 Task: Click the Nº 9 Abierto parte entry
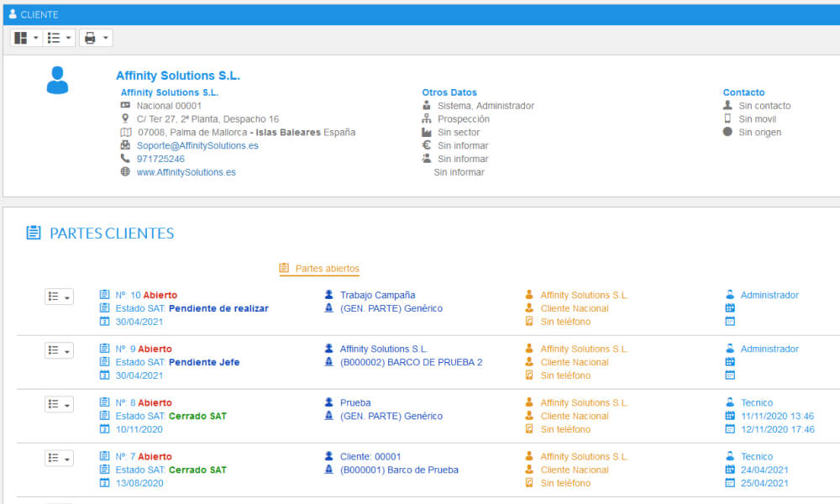(144, 349)
